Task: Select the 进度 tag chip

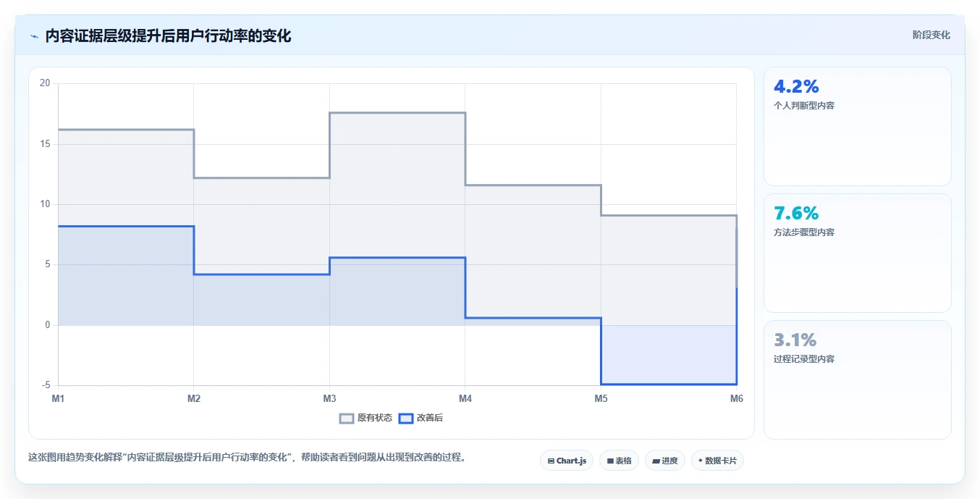Action: 664,461
